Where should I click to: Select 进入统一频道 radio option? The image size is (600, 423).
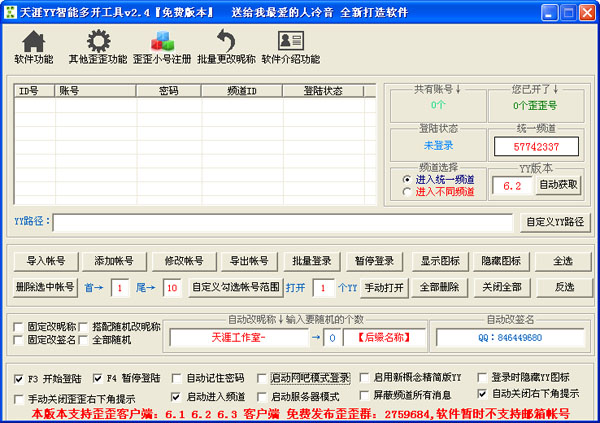point(407,179)
